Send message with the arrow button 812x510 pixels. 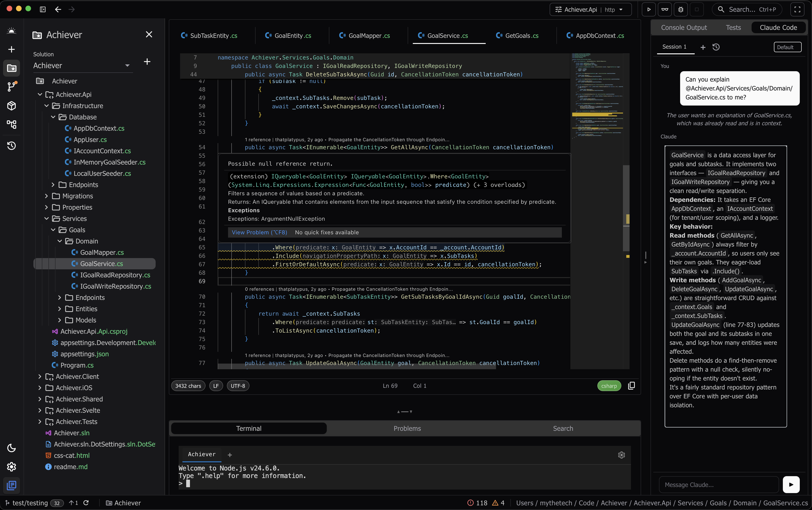tap(791, 484)
